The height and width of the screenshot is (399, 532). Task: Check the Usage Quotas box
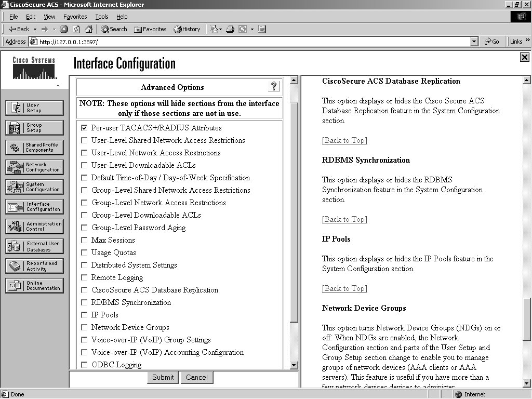pyautogui.click(x=84, y=253)
